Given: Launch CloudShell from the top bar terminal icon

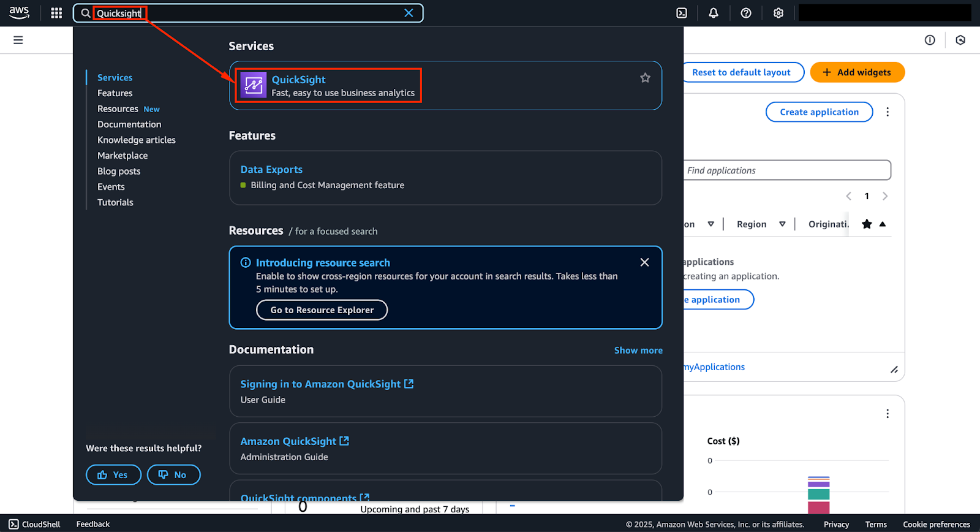Looking at the screenshot, I should (682, 13).
